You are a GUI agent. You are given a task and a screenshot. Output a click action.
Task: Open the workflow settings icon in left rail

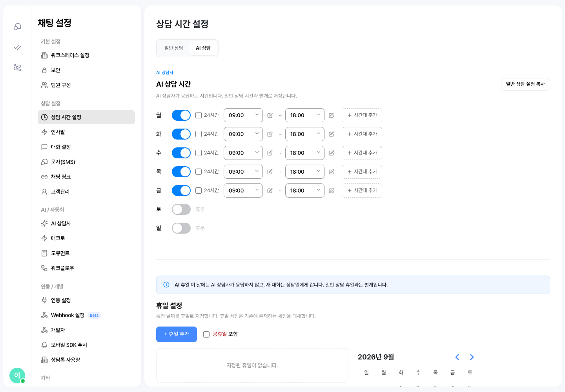tap(17, 67)
